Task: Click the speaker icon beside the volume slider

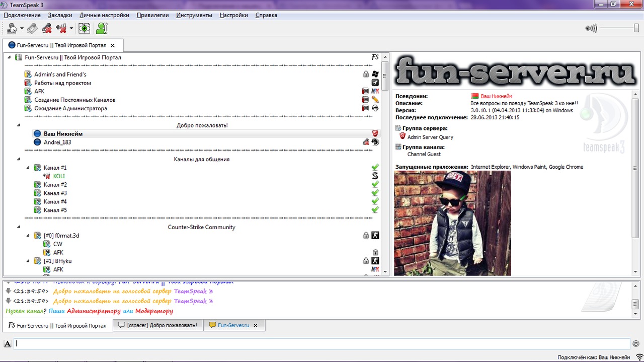Action: coord(591,28)
